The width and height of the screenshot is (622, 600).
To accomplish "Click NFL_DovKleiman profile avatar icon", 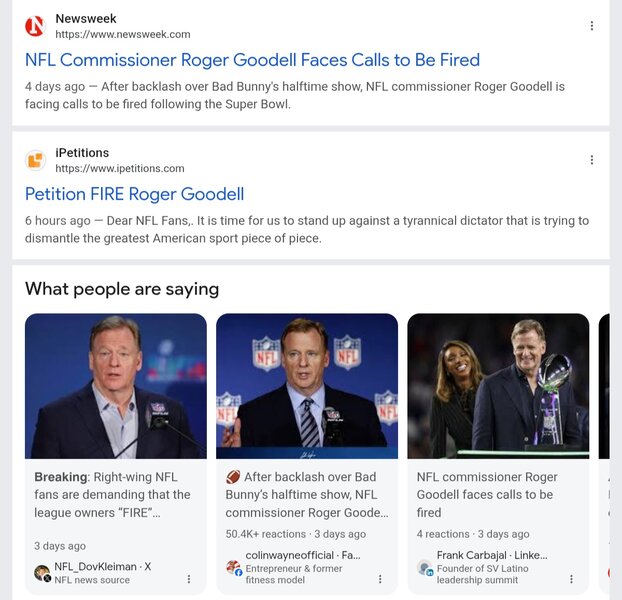I will (x=42, y=573).
